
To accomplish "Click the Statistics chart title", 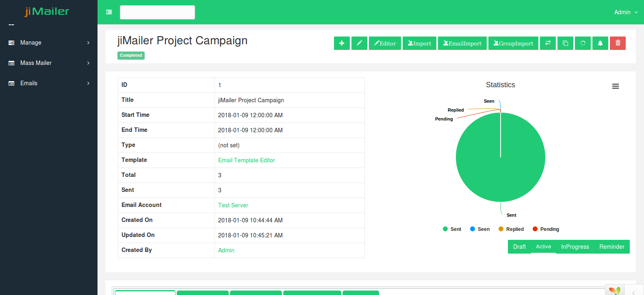I will point(501,85).
